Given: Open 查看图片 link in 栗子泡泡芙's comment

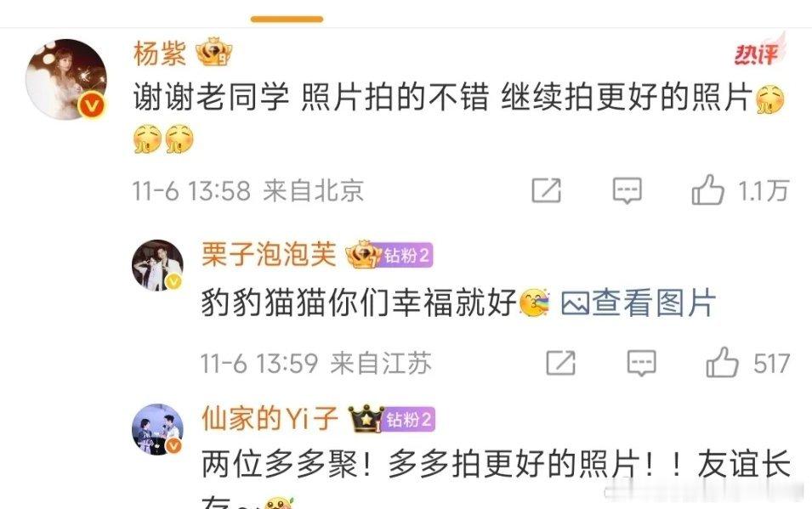Looking at the screenshot, I should (x=639, y=303).
